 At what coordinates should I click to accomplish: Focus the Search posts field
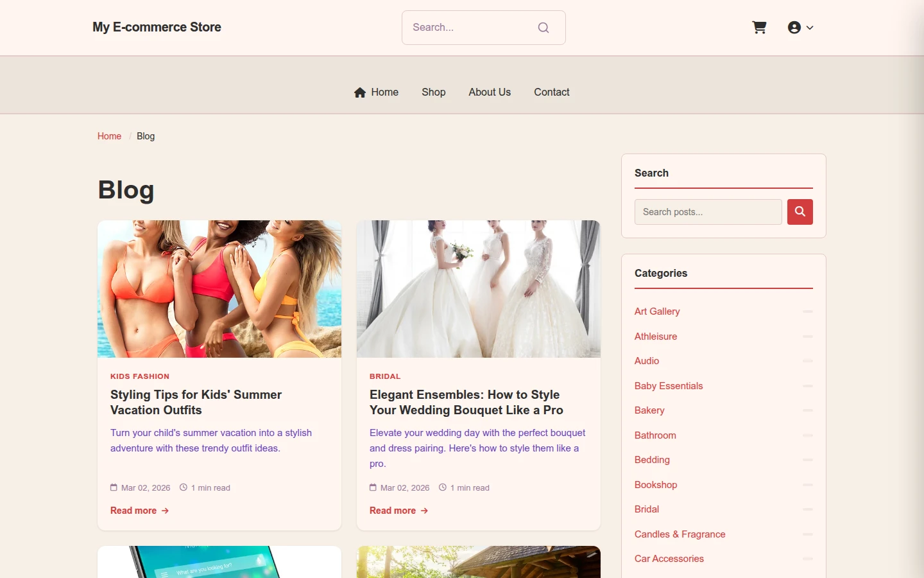coord(708,212)
